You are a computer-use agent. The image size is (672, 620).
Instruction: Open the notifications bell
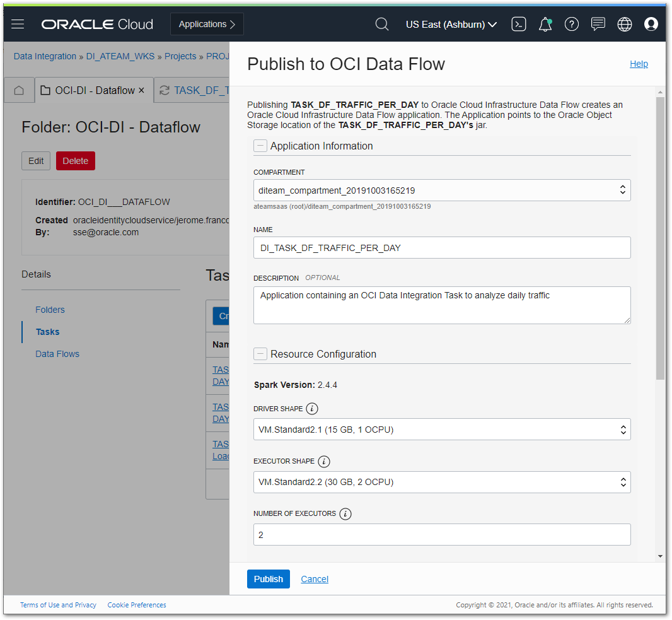click(x=545, y=24)
